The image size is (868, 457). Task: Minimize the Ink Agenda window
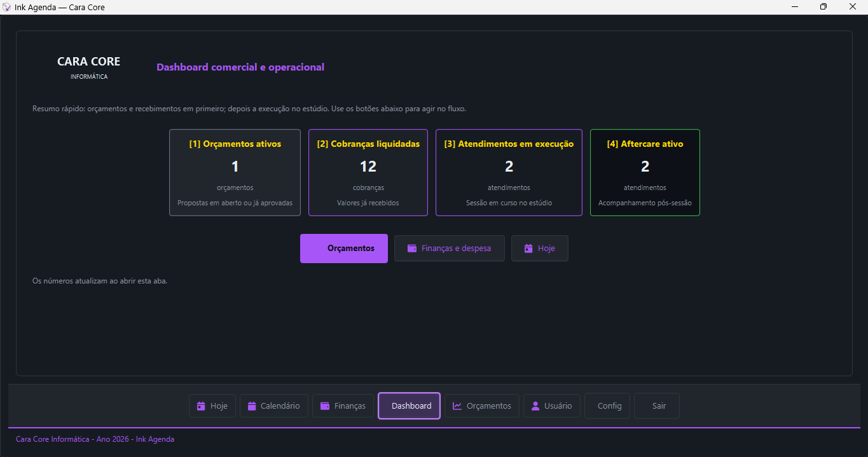point(795,7)
